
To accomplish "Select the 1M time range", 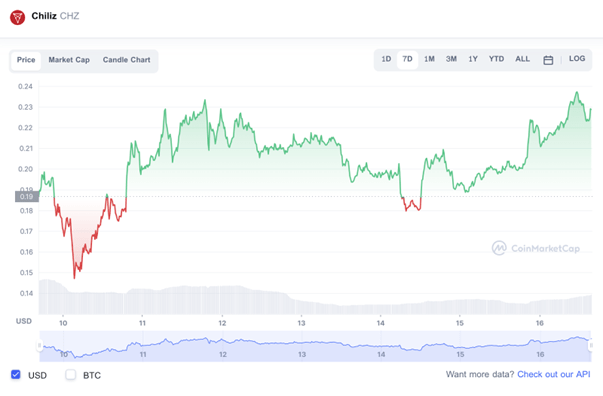I will pos(429,59).
